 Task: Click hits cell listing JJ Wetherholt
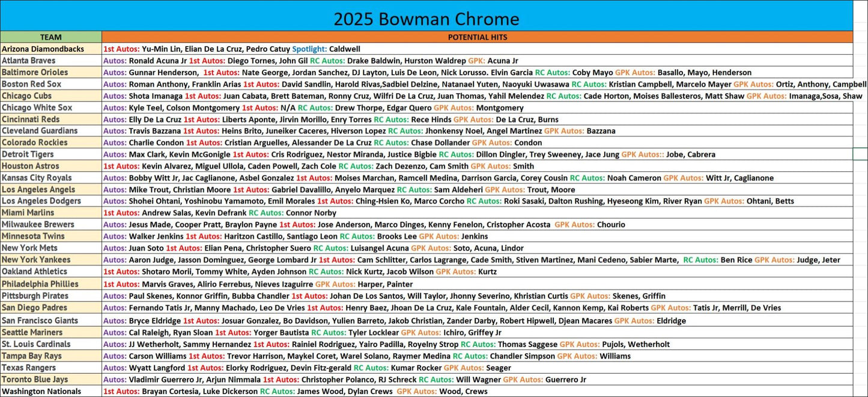click(x=478, y=344)
